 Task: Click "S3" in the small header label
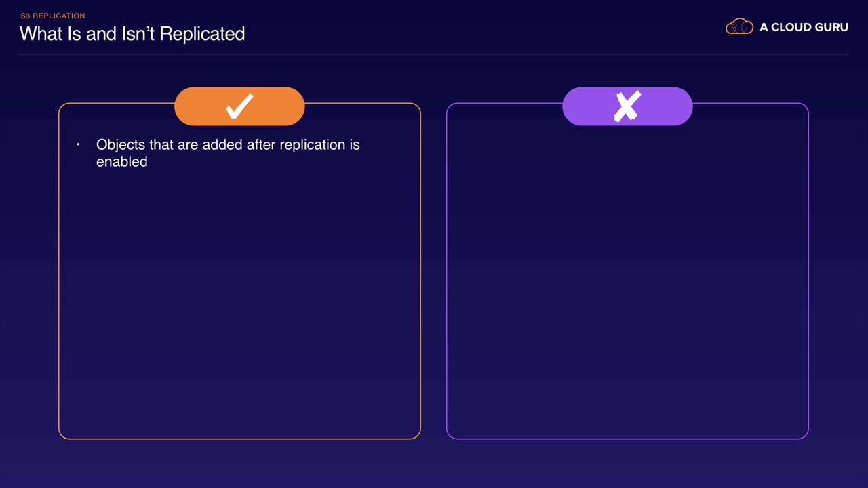point(26,16)
